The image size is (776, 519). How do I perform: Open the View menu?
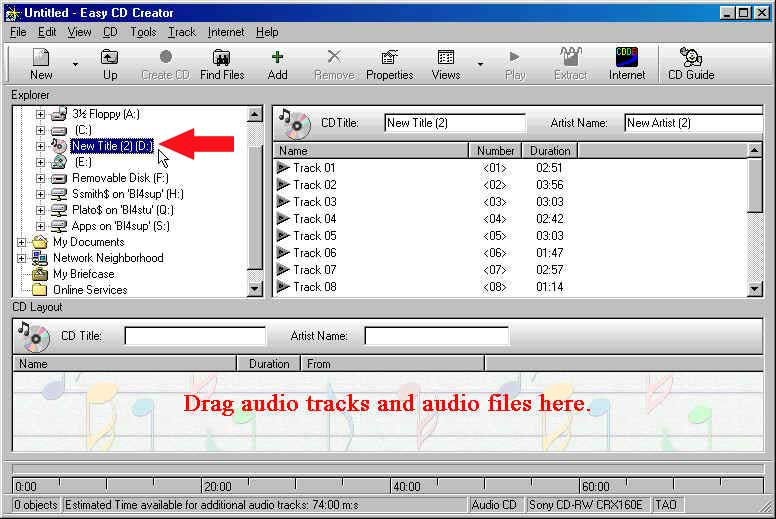(79, 32)
